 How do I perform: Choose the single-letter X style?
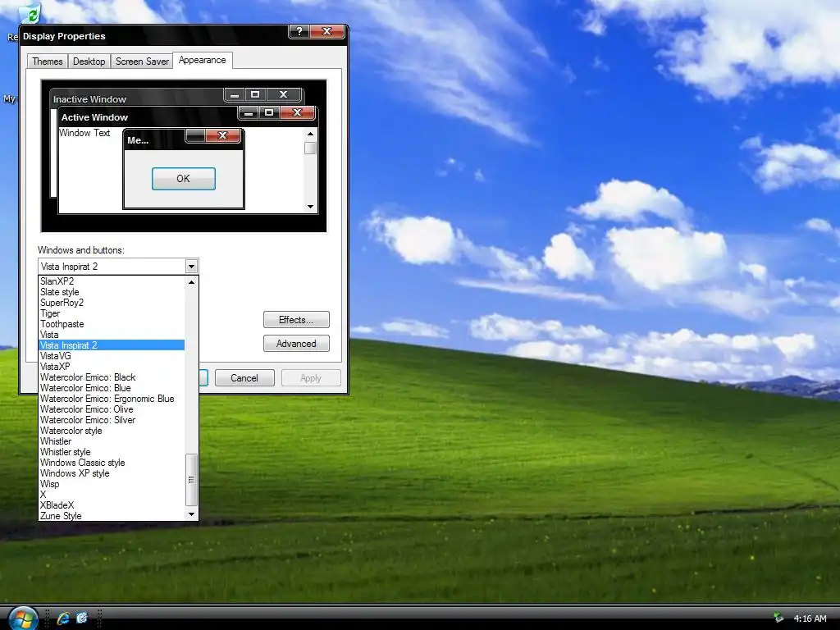coord(112,495)
